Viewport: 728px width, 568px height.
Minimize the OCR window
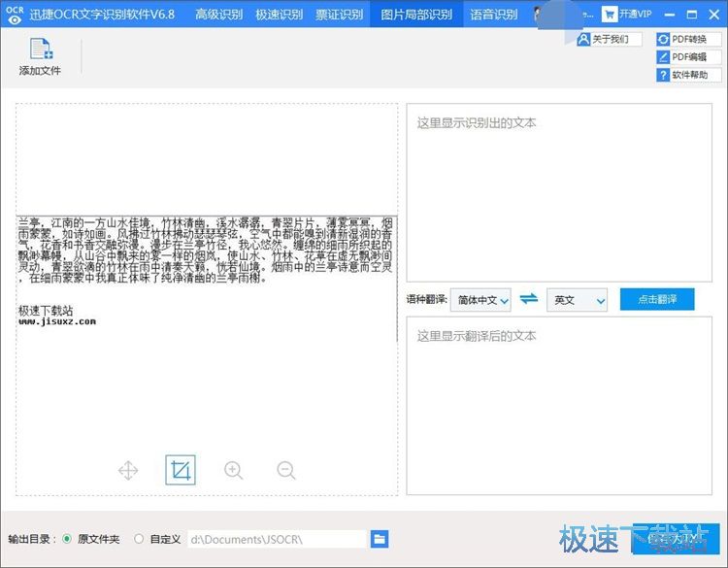point(669,15)
